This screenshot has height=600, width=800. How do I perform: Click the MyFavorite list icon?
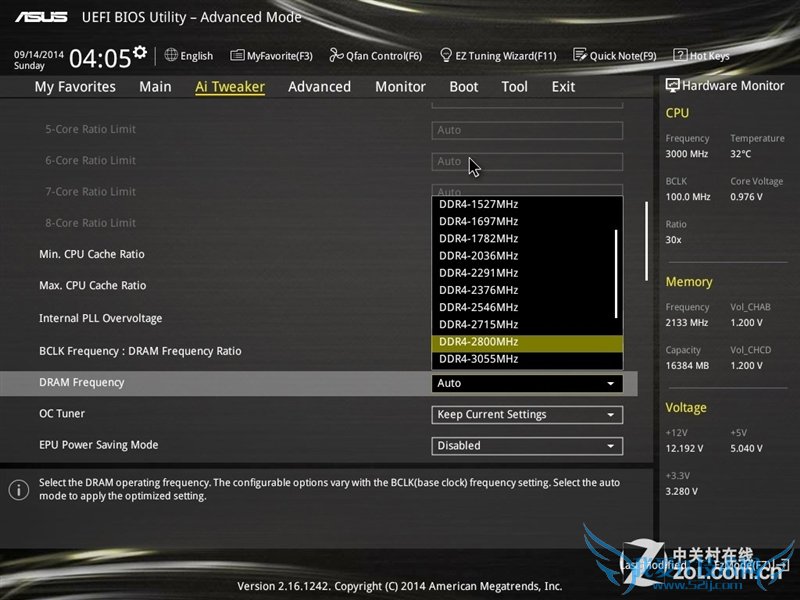[x=237, y=55]
